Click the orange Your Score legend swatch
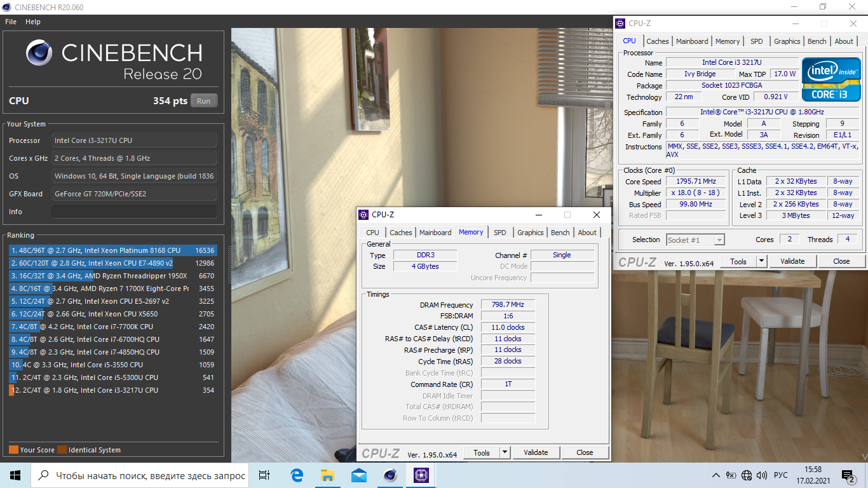This screenshot has height=488, width=868. click(x=13, y=450)
